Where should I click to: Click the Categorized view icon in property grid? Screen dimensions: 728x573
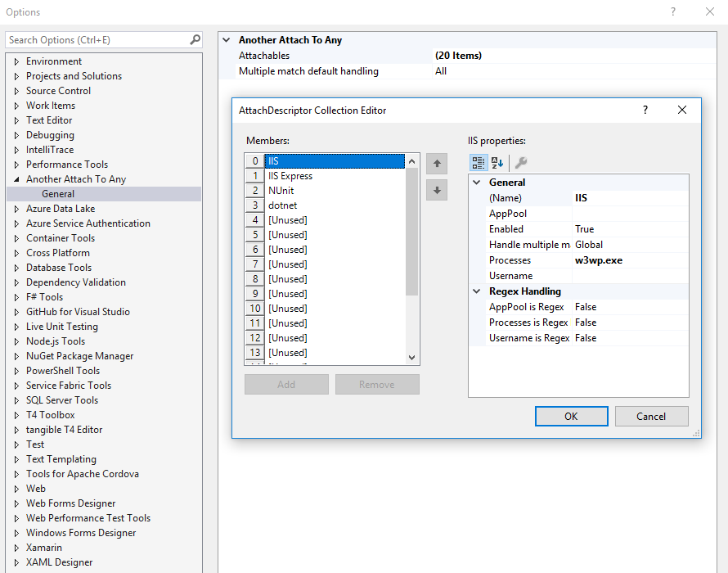(x=479, y=162)
